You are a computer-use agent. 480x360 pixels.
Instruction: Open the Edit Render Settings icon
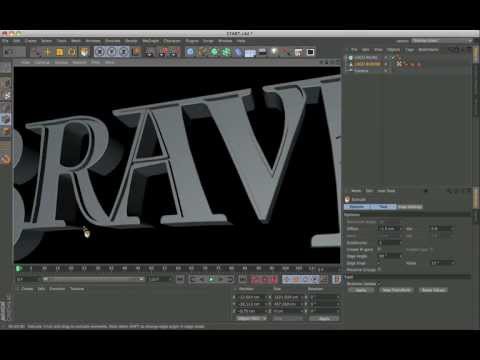(x=176, y=52)
